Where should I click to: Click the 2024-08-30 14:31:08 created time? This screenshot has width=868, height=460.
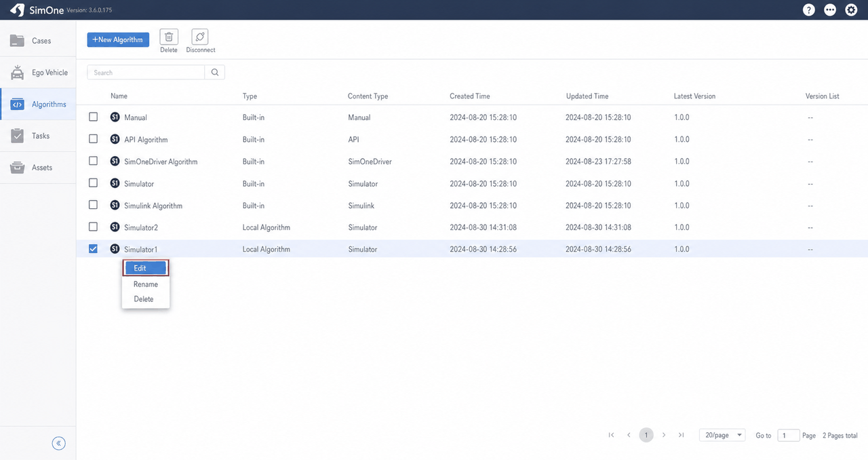484,227
